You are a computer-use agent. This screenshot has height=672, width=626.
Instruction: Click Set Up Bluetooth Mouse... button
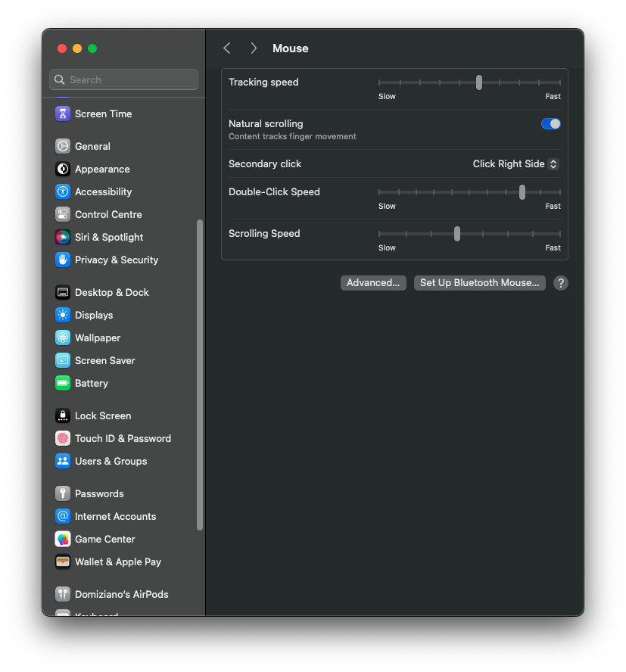(479, 283)
